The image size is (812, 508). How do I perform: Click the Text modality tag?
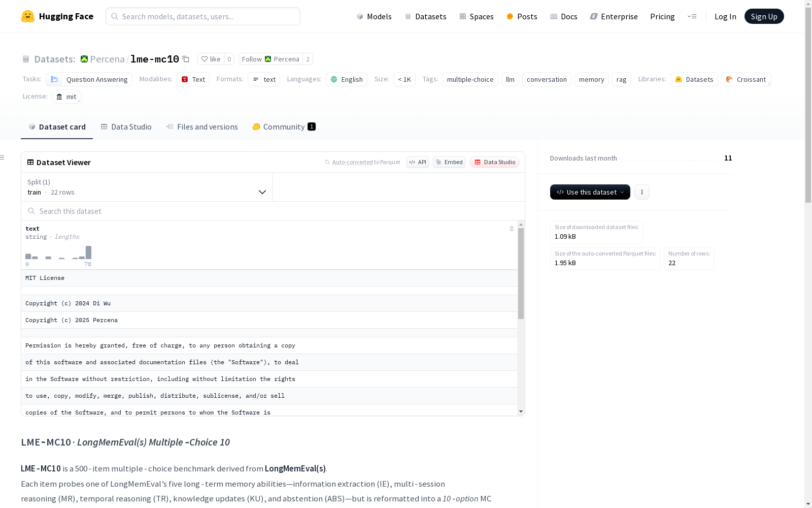193,79
